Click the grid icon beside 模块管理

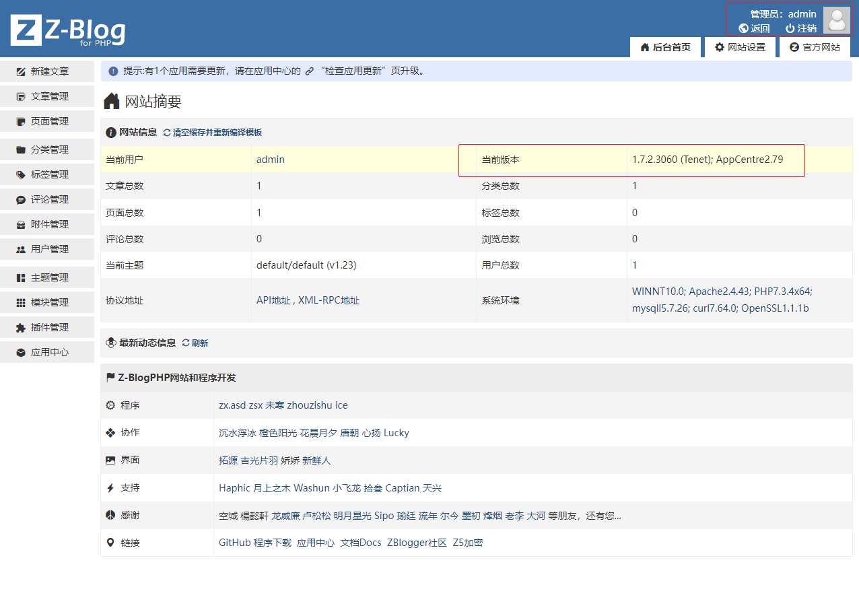(x=21, y=302)
